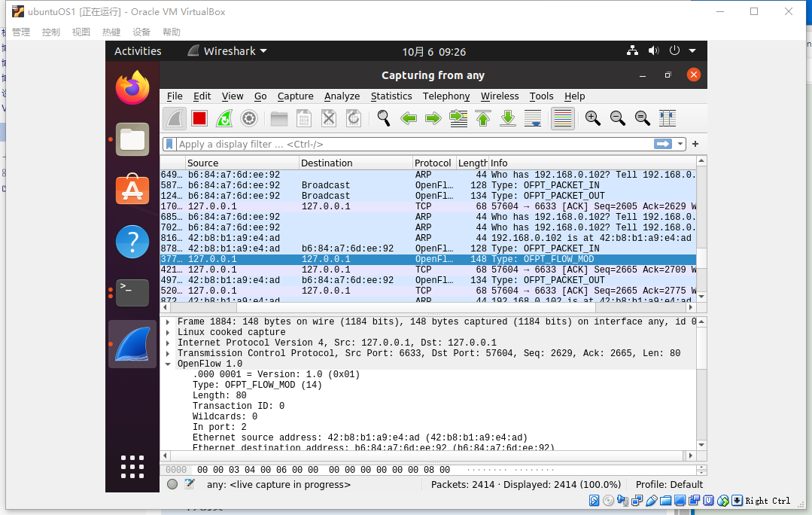Sort packets by Source column

pyautogui.click(x=242, y=163)
